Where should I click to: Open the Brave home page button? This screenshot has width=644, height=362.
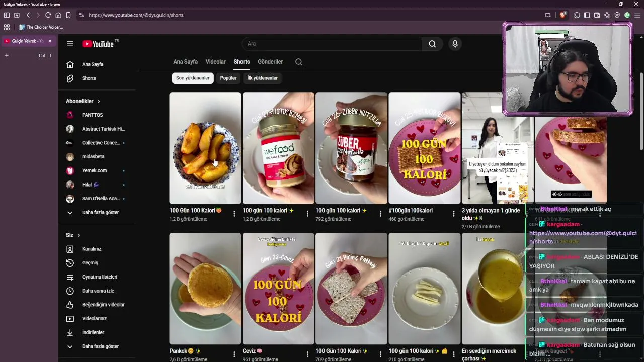(58, 15)
